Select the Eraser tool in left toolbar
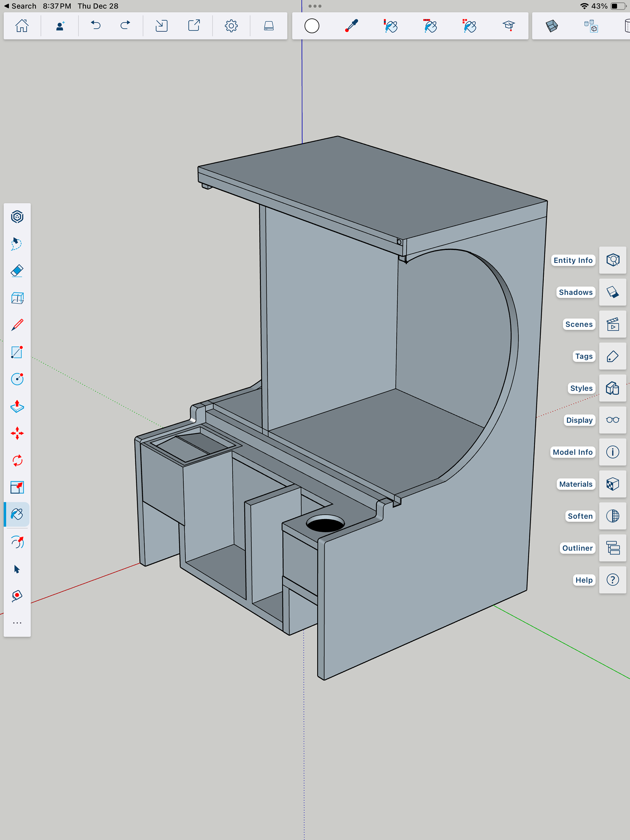The width and height of the screenshot is (630, 840). pos(17,271)
